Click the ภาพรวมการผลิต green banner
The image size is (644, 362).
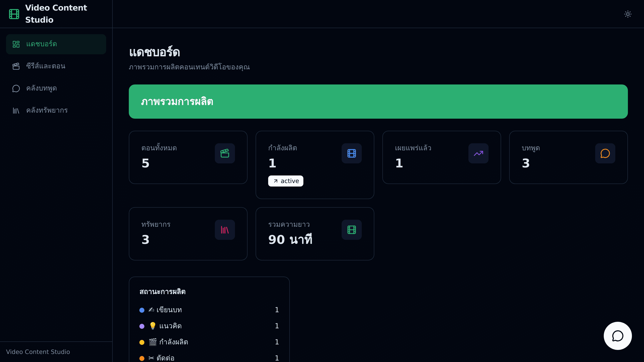click(x=378, y=102)
